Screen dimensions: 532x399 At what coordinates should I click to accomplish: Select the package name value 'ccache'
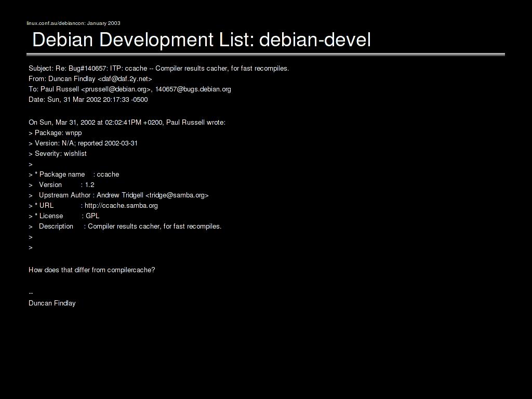(108, 175)
